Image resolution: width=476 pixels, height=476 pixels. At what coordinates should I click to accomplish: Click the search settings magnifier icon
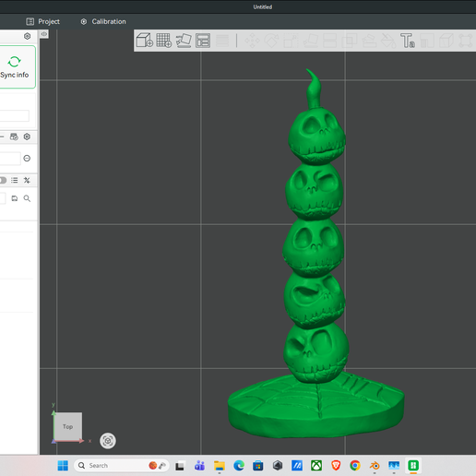point(27,198)
